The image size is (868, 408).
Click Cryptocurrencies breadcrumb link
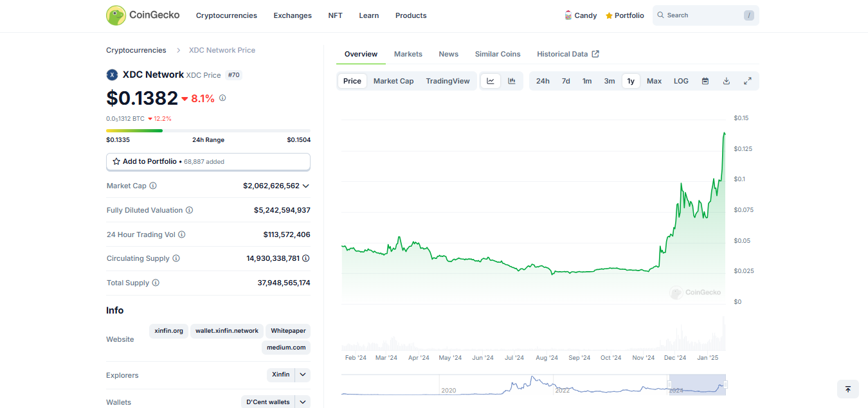[x=136, y=50]
